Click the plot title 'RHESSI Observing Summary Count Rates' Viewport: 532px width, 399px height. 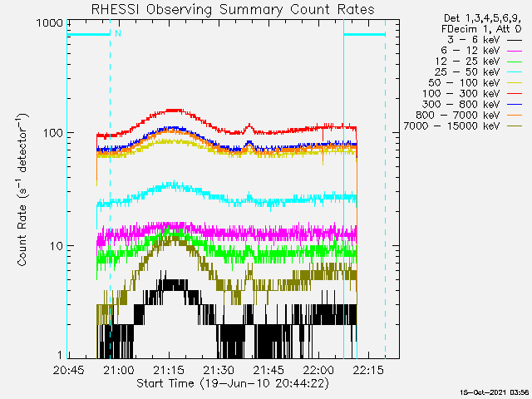(233, 9)
